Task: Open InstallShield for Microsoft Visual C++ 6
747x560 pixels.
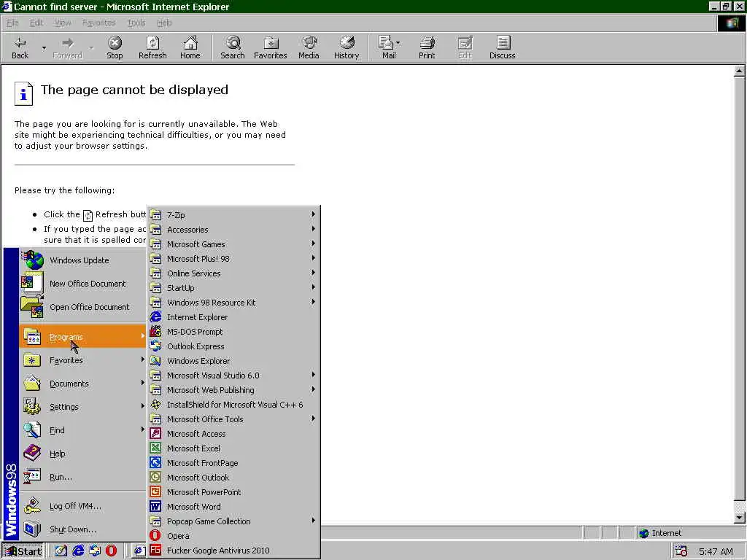Action: coord(233,405)
